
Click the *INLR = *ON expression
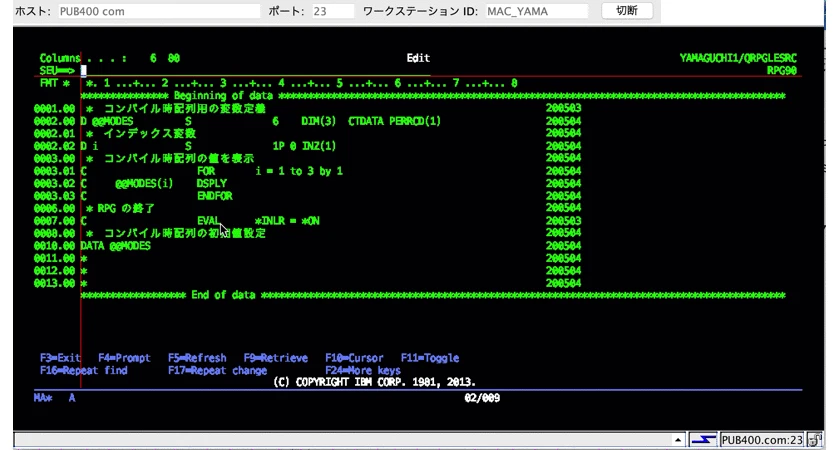point(287,221)
